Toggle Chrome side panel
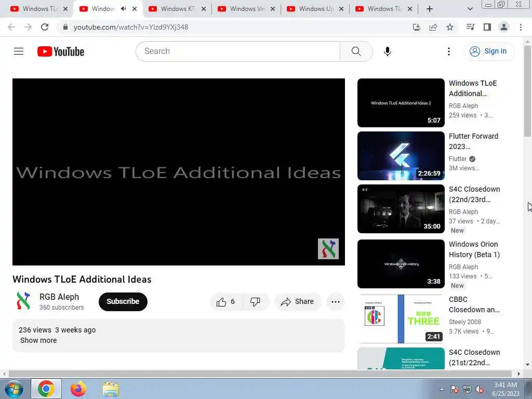The height and width of the screenshot is (399, 532). [487, 27]
